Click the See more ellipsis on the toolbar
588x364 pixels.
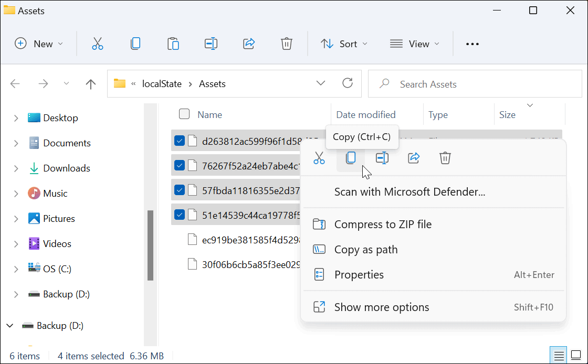[472, 44]
